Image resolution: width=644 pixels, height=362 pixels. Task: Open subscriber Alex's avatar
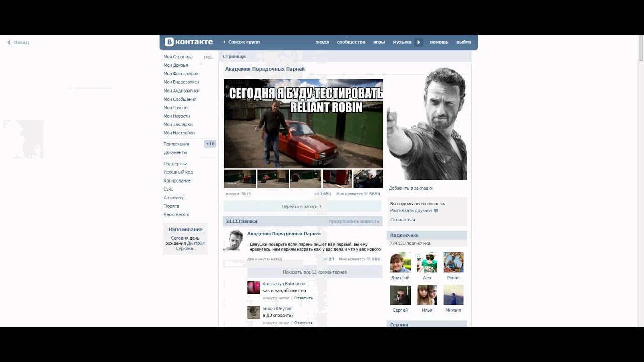(427, 262)
